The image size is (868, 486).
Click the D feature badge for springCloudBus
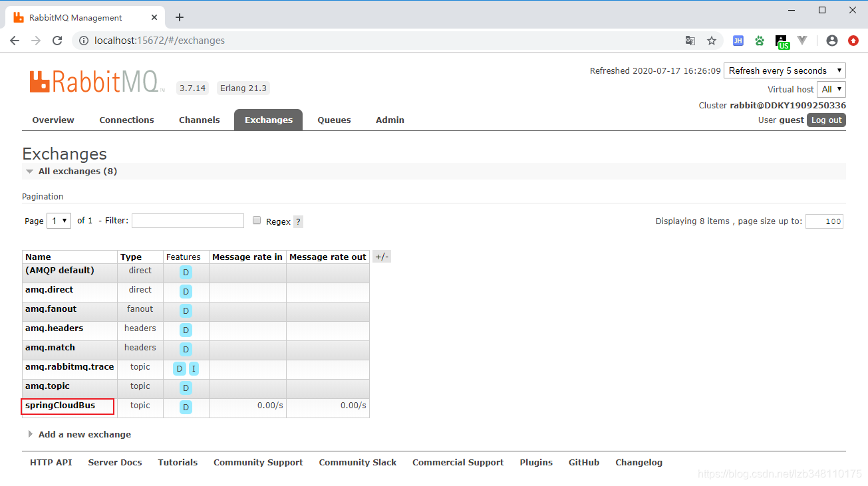[x=186, y=407]
